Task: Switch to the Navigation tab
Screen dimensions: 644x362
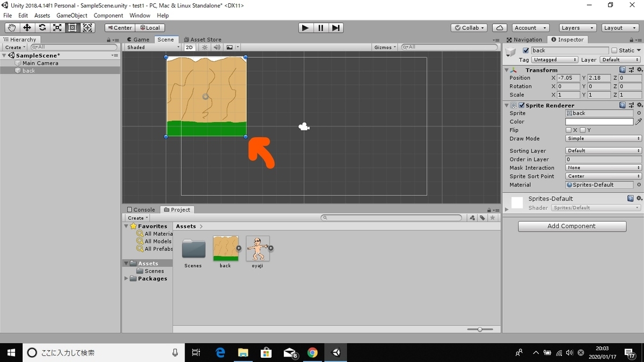Action: 524,39
